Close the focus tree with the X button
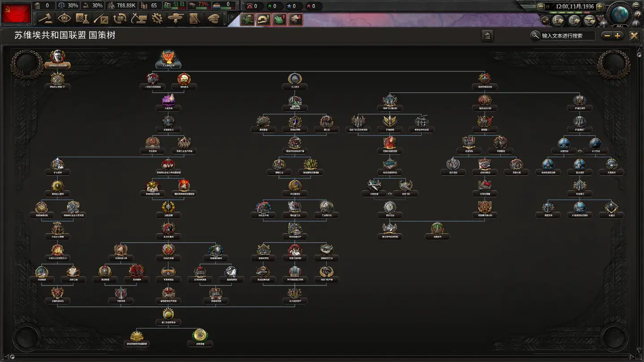644x362 pixels. [x=634, y=36]
